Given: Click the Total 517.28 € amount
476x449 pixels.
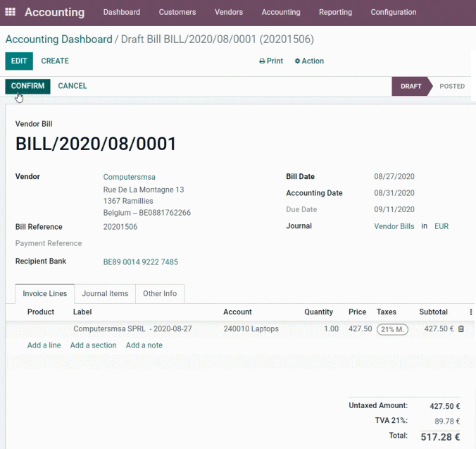Looking at the screenshot, I should (x=440, y=437).
